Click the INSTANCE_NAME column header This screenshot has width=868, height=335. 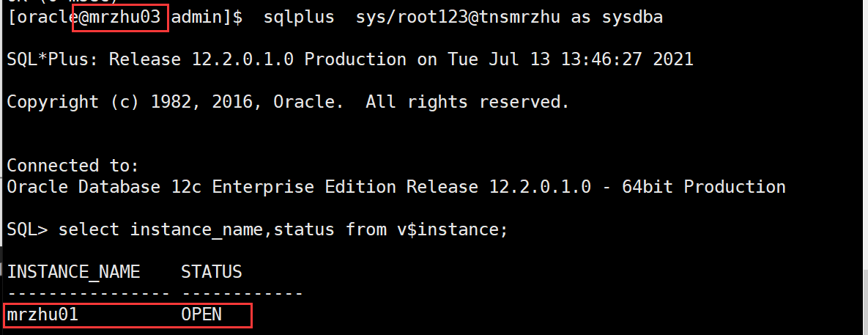click(73, 272)
